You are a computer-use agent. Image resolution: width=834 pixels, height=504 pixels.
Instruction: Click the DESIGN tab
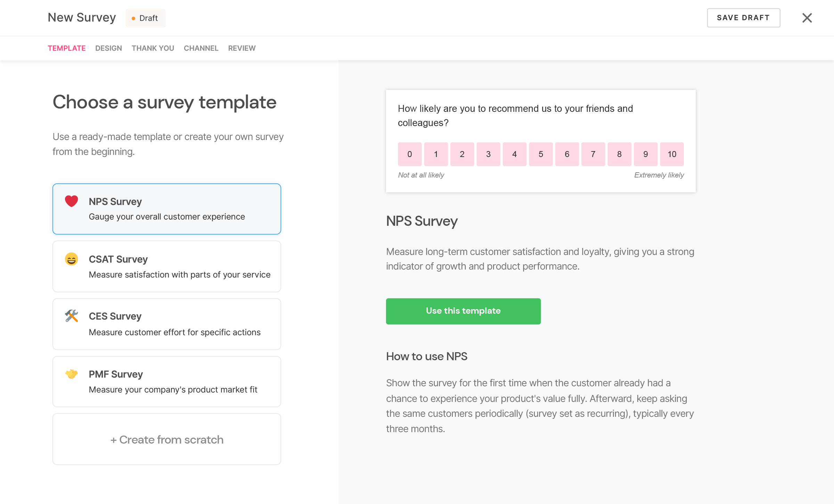pyautogui.click(x=108, y=48)
